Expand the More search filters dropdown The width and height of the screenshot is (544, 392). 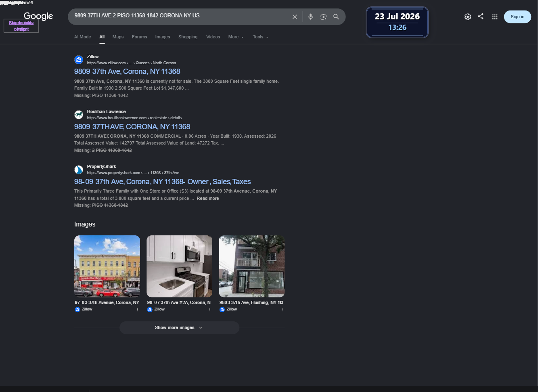coord(236,37)
